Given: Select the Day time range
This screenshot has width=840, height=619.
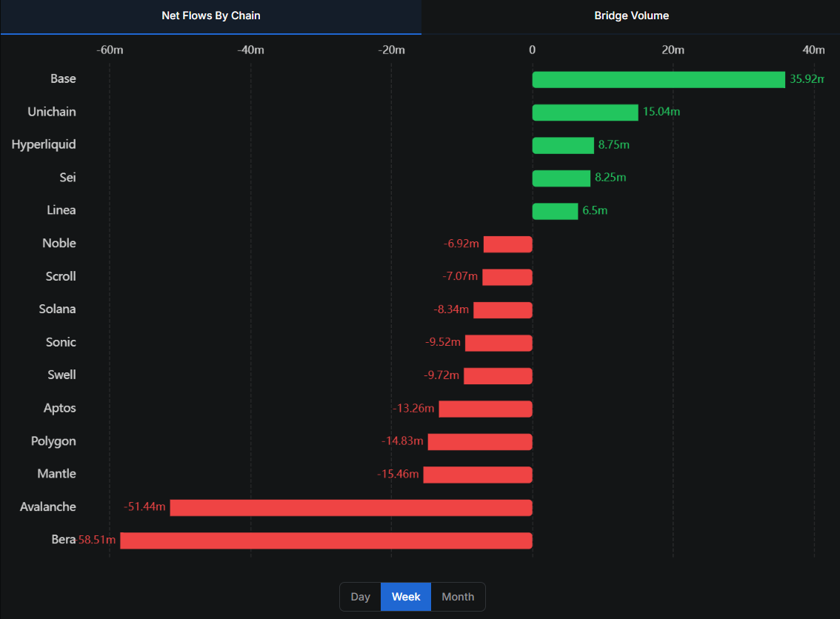Looking at the screenshot, I should pos(360,597).
